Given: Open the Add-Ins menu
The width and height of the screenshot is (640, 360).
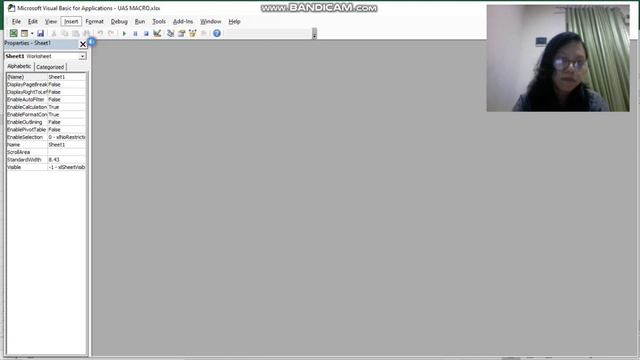Looking at the screenshot, I should [183, 22].
